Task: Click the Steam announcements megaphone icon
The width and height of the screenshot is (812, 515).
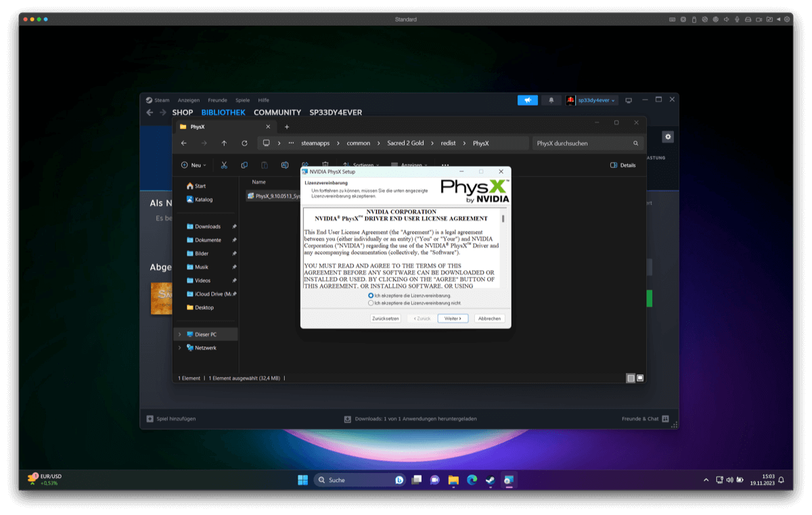Action: [527, 100]
